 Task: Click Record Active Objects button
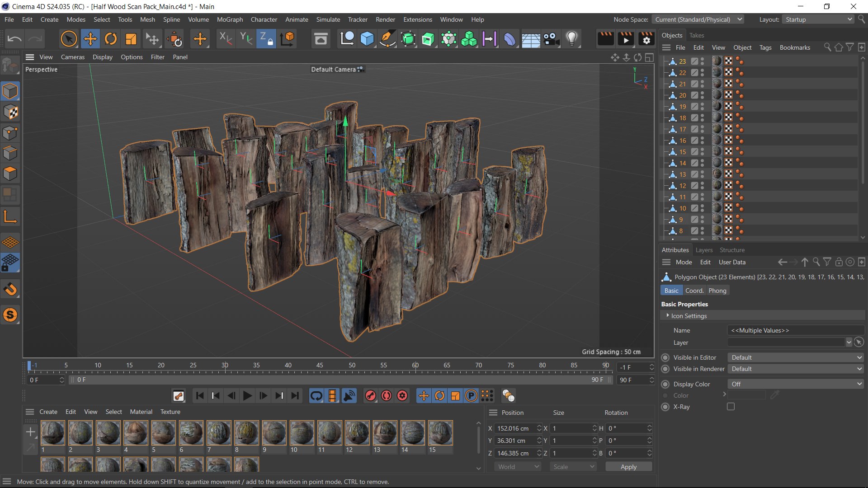370,396
